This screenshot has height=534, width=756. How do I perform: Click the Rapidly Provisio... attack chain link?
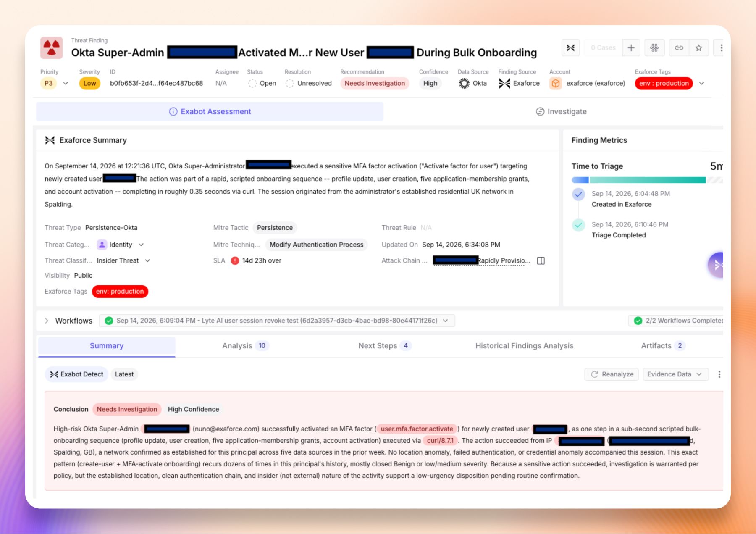point(481,261)
